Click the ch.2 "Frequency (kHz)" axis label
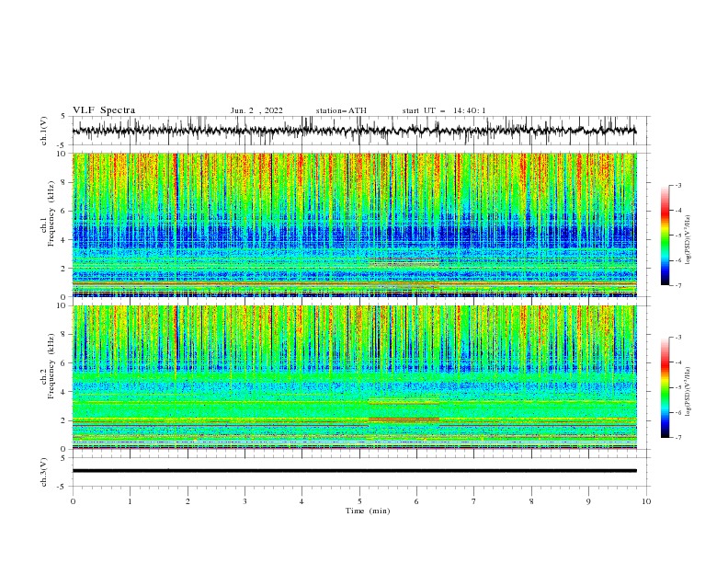Screen dimensions: 728x563 [x=51, y=366]
